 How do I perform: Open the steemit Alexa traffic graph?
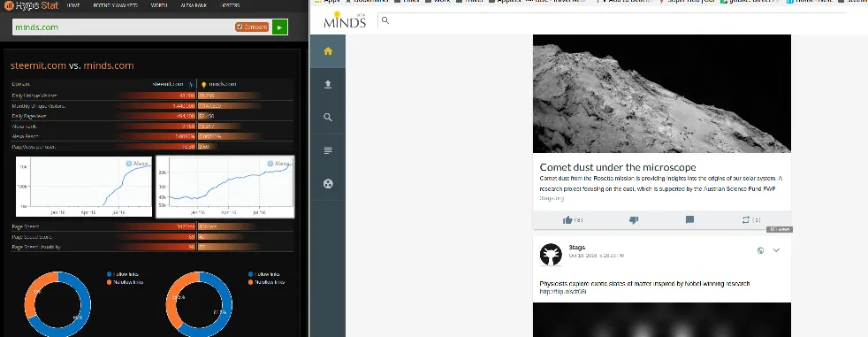point(84,187)
